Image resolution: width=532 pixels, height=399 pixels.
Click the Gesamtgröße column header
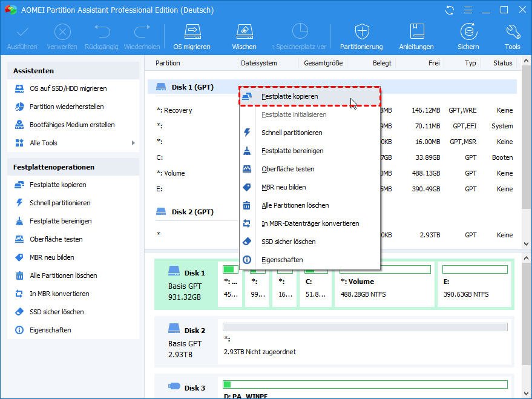[323, 63]
